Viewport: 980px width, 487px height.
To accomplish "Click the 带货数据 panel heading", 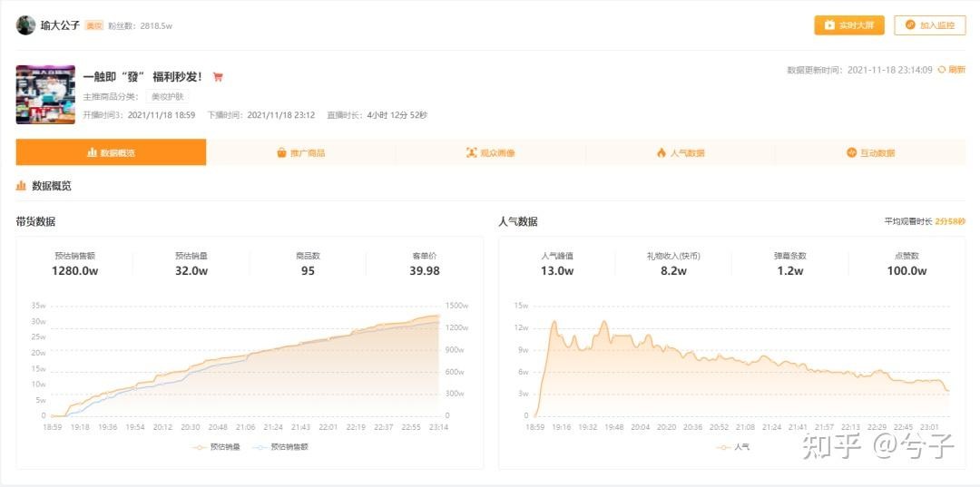I will pyautogui.click(x=35, y=221).
